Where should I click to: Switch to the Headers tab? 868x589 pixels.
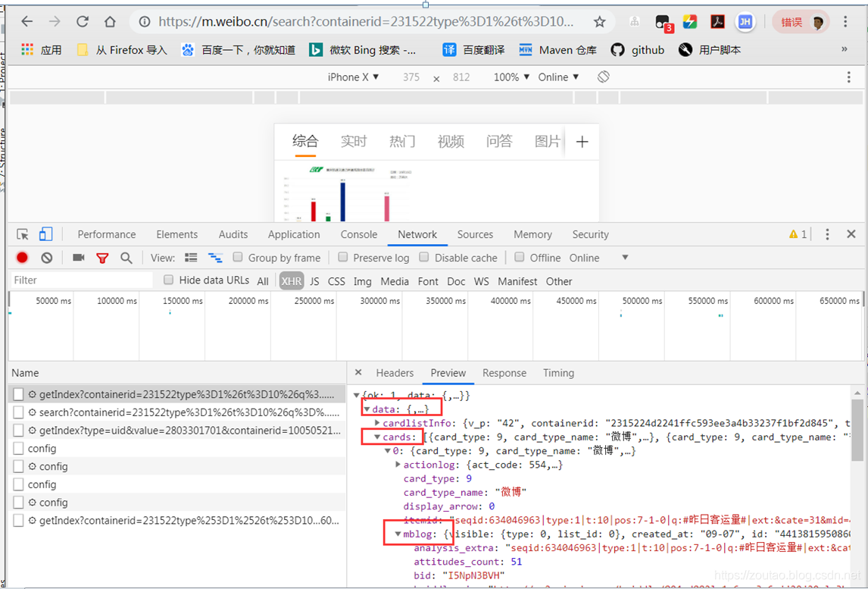(395, 373)
